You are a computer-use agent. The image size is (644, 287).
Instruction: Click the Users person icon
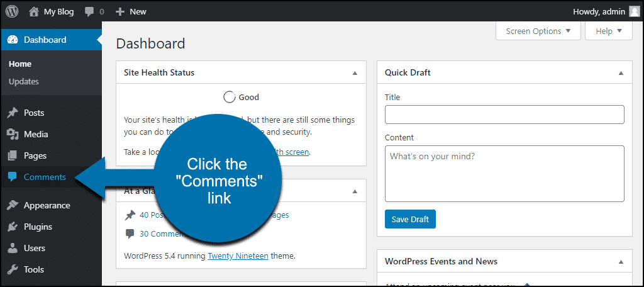click(13, 248)
